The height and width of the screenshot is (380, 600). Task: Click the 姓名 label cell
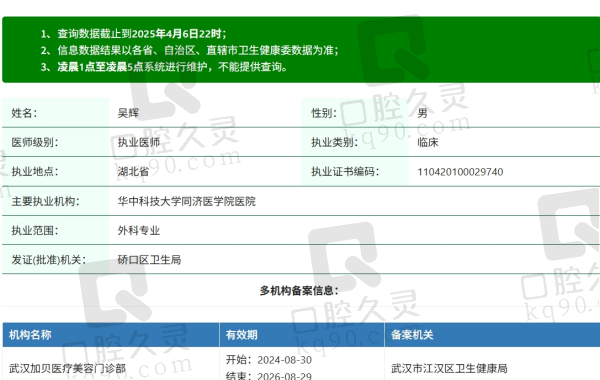[55, 113]
